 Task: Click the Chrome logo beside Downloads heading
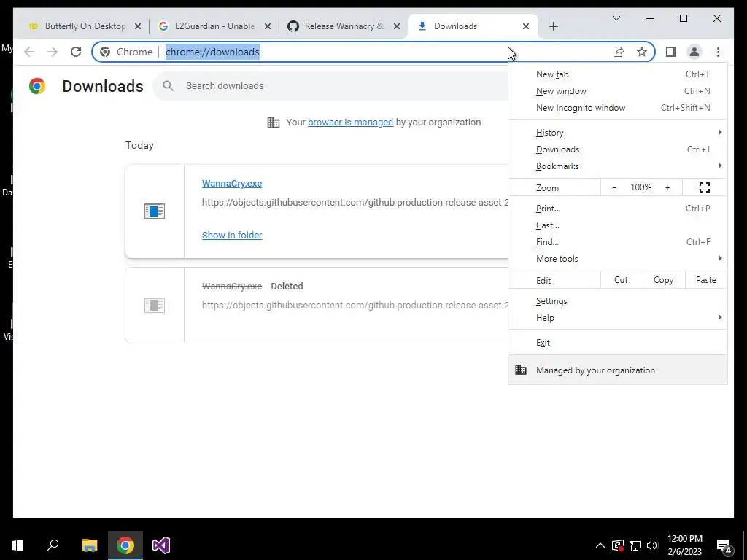(x=37, y=86)
